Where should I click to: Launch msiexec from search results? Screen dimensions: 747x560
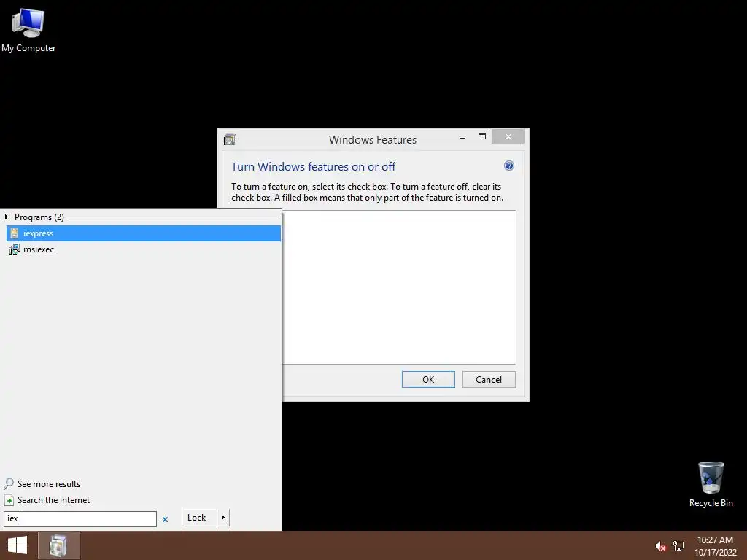tap(144, 249)
